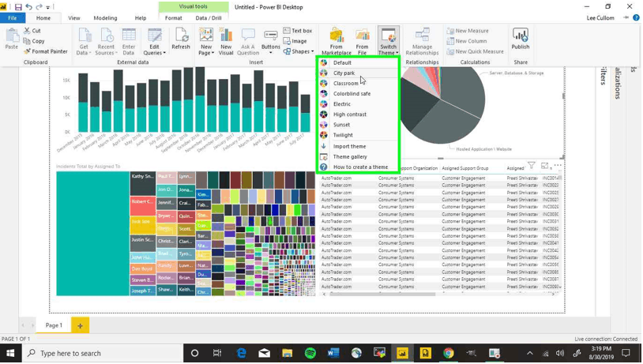Click the Save icon in title bar
Screen dimensions: 643x364
pyautogui.click(x=18, y=7)
